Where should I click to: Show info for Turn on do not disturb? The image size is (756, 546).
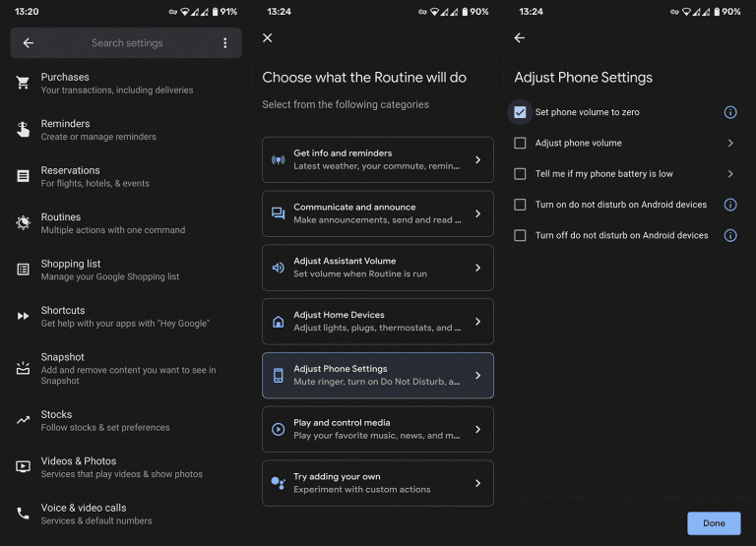click(730, 205)
